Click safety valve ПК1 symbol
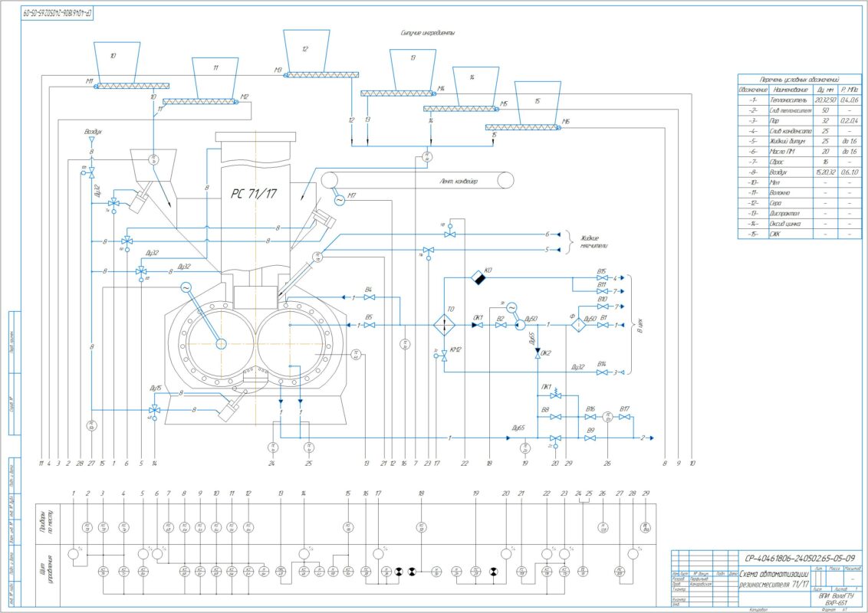868x613 pixels. pos(556,395)
